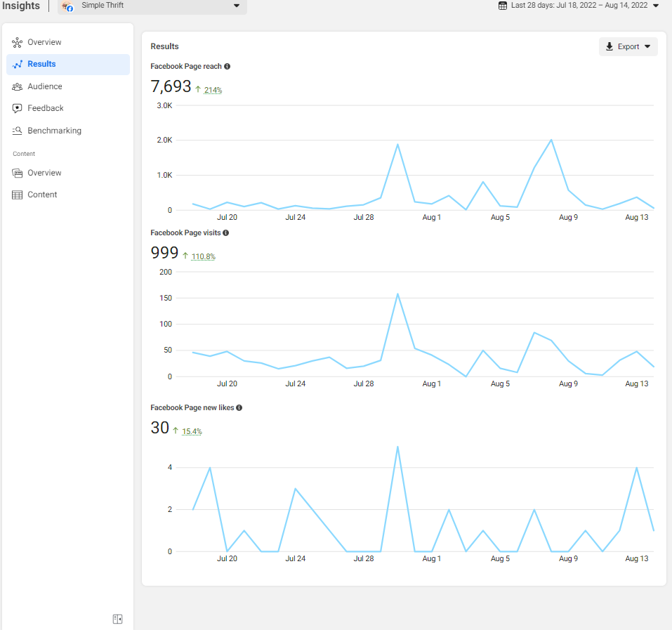
Task: Click the 214% reach change link
Action: click(x=213, y=90)
